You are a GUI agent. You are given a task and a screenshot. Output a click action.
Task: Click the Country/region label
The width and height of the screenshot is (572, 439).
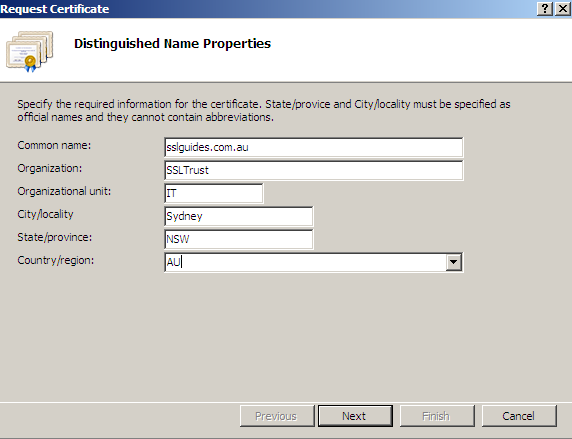coord(55,260)
